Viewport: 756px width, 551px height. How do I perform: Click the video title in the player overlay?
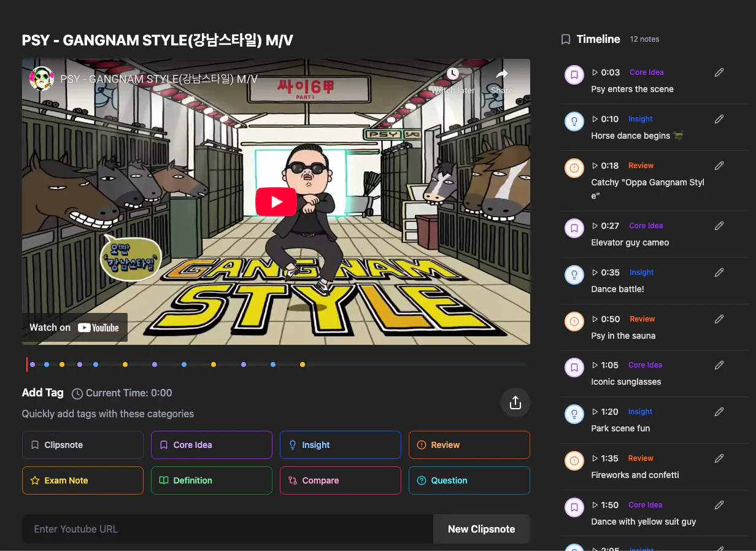159,79
